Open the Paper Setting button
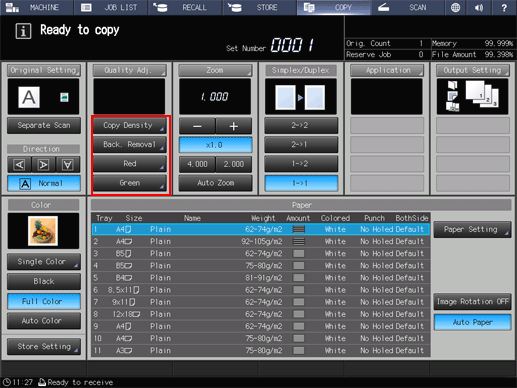This screenshot has width=517, height=388. pyautogui.click(x=472, y=229)
